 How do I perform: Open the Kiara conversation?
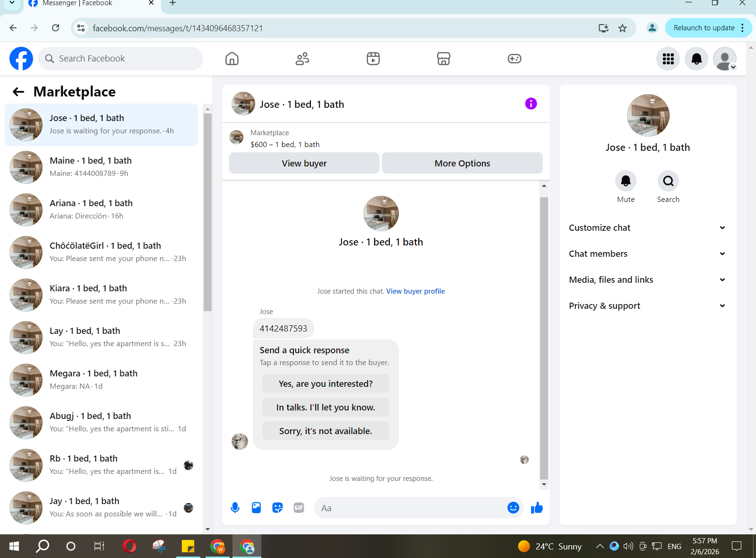102,295
